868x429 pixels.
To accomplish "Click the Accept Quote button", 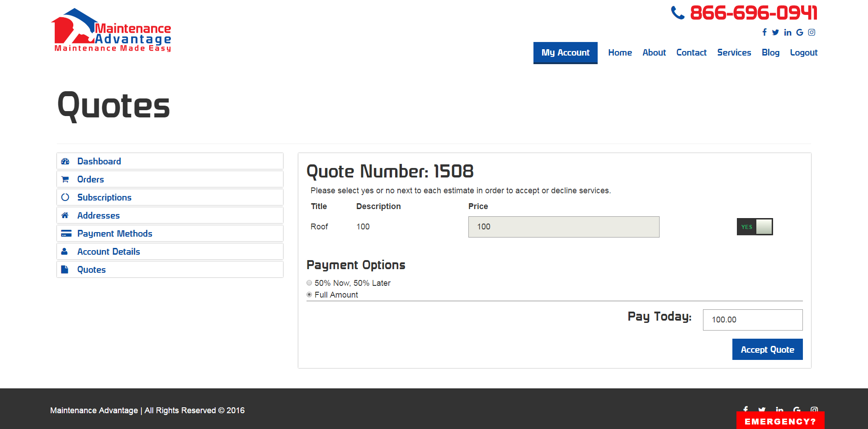I will (768, 350).
